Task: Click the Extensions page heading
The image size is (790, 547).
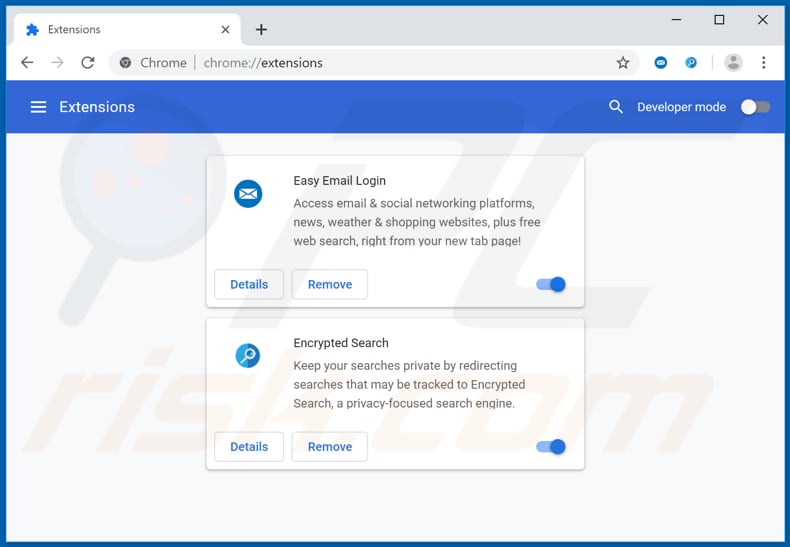Action: (x=97, y=107)
